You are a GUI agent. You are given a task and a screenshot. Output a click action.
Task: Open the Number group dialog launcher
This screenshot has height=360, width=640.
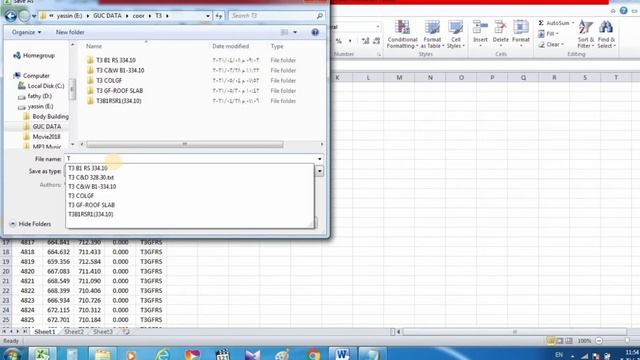click(x=378, y=54)
